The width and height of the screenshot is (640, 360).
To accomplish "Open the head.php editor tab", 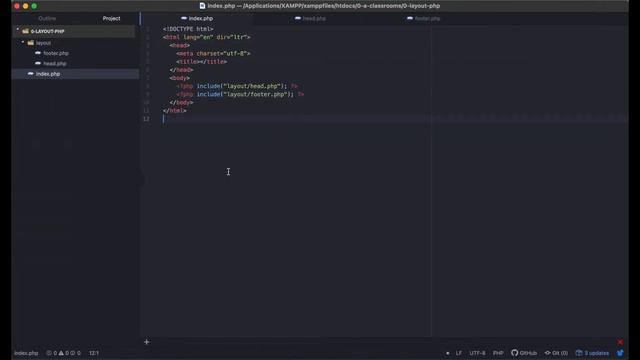I will [310, 18].
